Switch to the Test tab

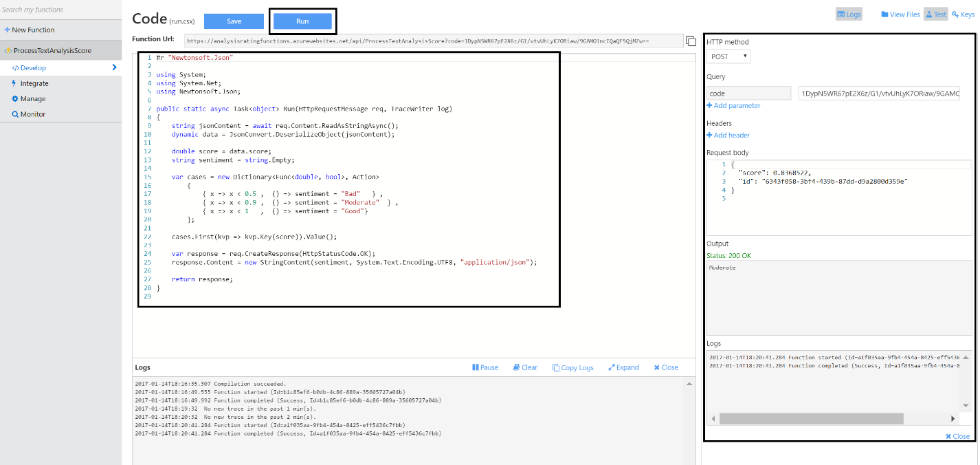tap(935, 13)
